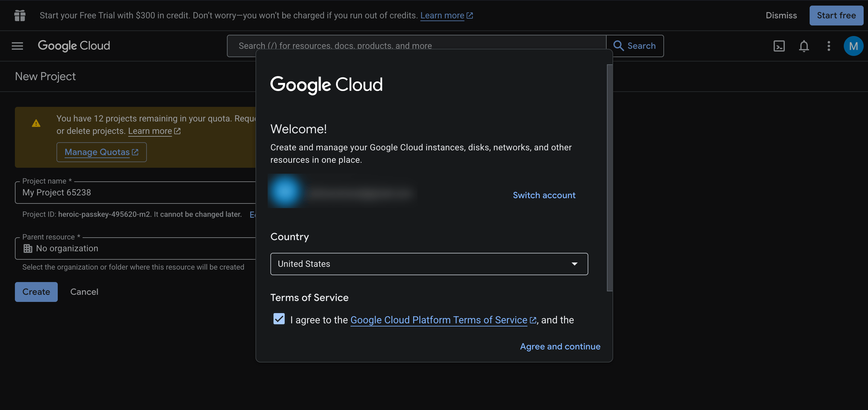Image resolution: width=868 pixels, height=410 pixels.
Task: Open the three-dot settings and utilities menu
Action: coord(829,46)
